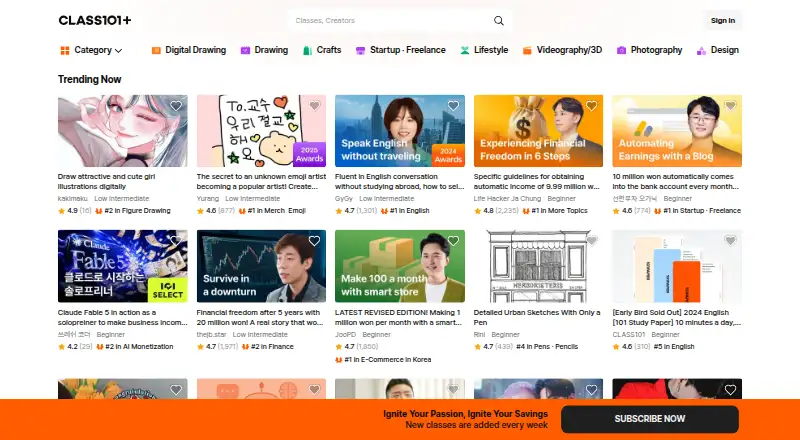Favorite the Survive in a downturn class
The image size is (800, 440).
[x=314, y=241]
